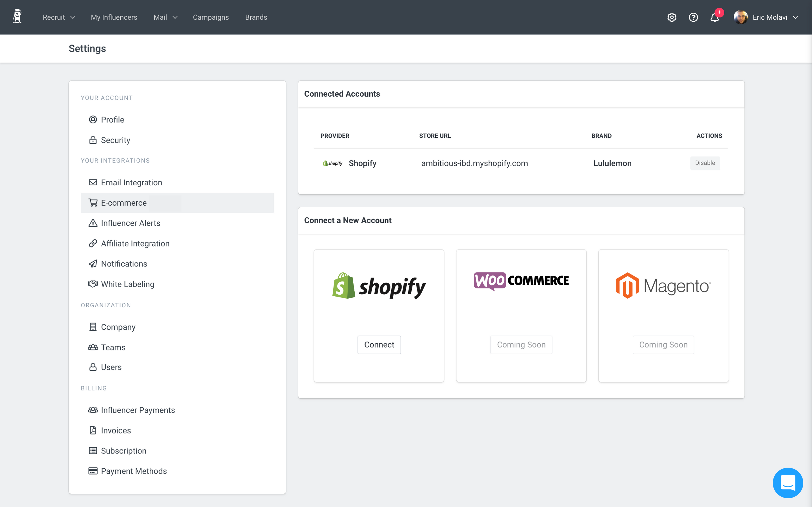Click the Shopify logo in the connected row
Screen dimensions: 812x507
click(332, 163)
